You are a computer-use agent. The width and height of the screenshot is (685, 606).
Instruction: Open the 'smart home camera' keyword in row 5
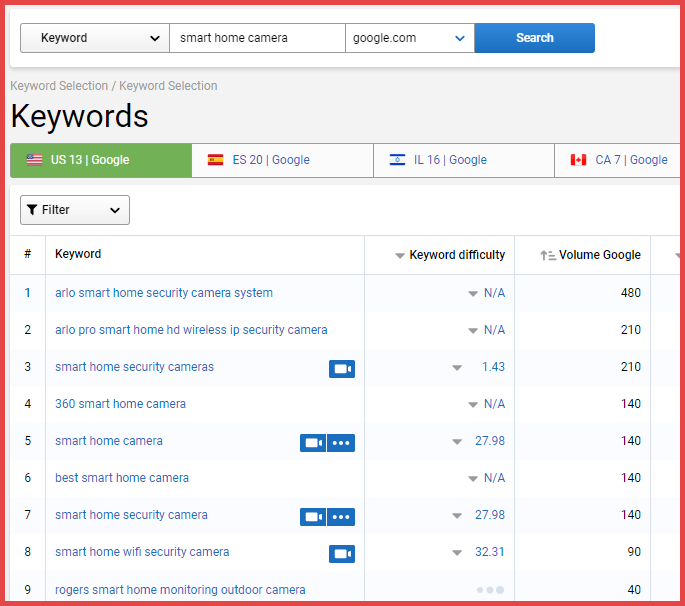pyautogui.click(x=109, y=441)
